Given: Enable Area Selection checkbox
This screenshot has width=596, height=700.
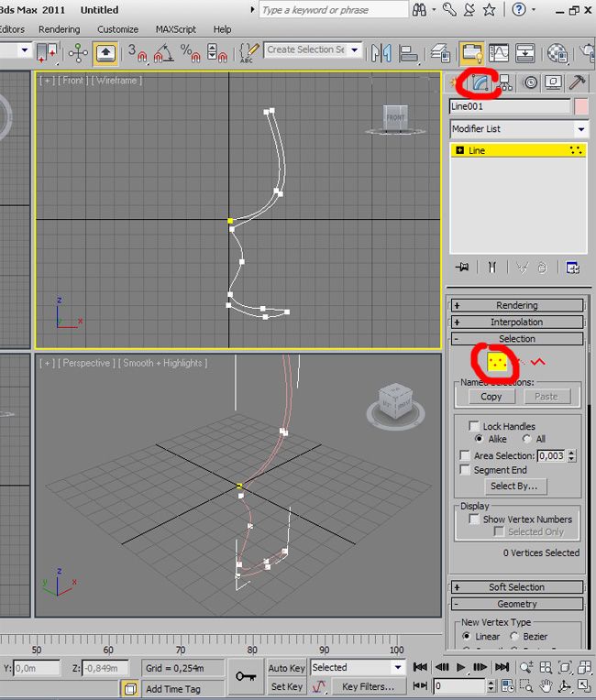Looking at the screenshot, I should coord(465,455).
